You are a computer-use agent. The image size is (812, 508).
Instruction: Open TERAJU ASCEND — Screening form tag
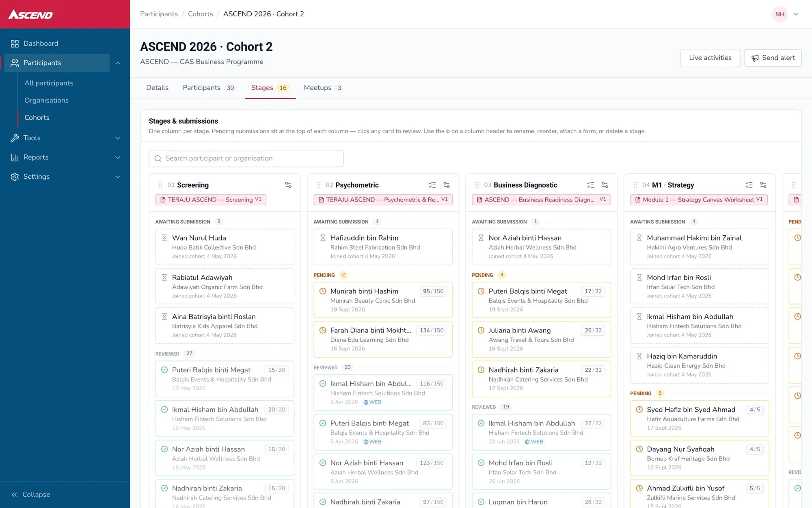point(211,200)
